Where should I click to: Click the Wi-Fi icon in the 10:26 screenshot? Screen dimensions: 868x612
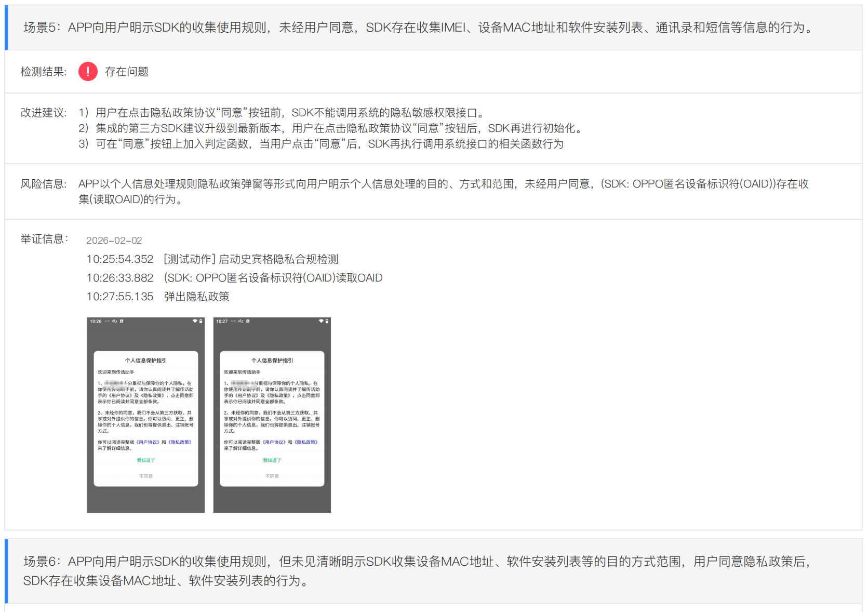point(195,321)
